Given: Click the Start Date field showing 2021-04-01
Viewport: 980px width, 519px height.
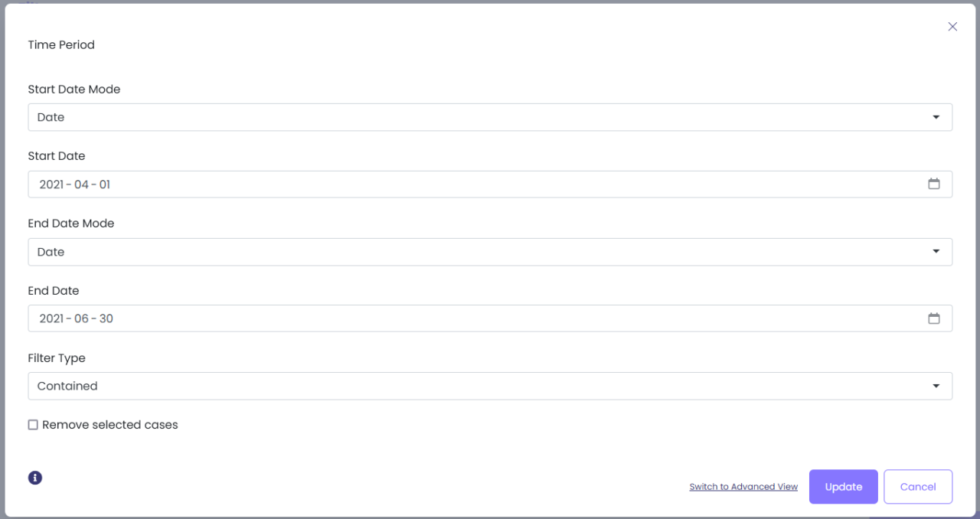Looking at the screenshot, I should point(490,184).
